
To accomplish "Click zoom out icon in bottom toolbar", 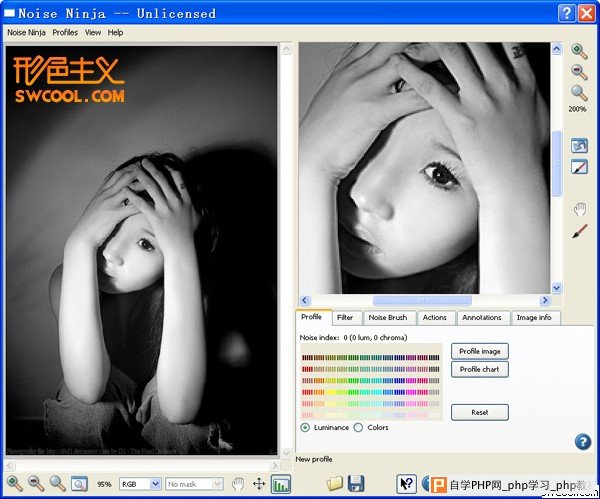I will click(x=36, y=484).
